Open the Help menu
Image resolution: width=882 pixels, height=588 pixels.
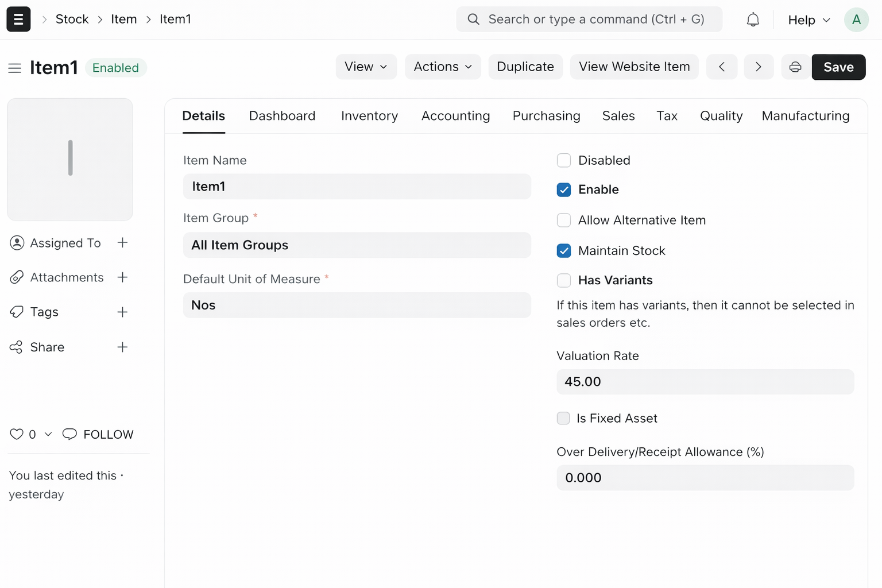[x=809, y=20]
